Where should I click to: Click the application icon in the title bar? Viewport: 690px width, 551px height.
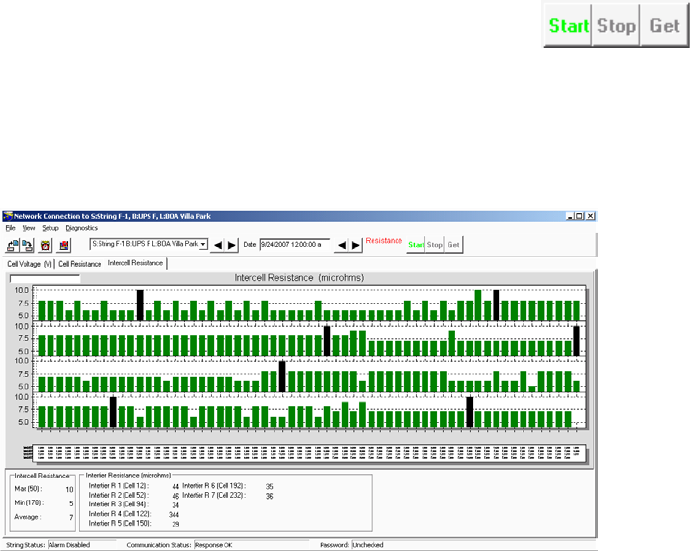[x=8, y=216]
